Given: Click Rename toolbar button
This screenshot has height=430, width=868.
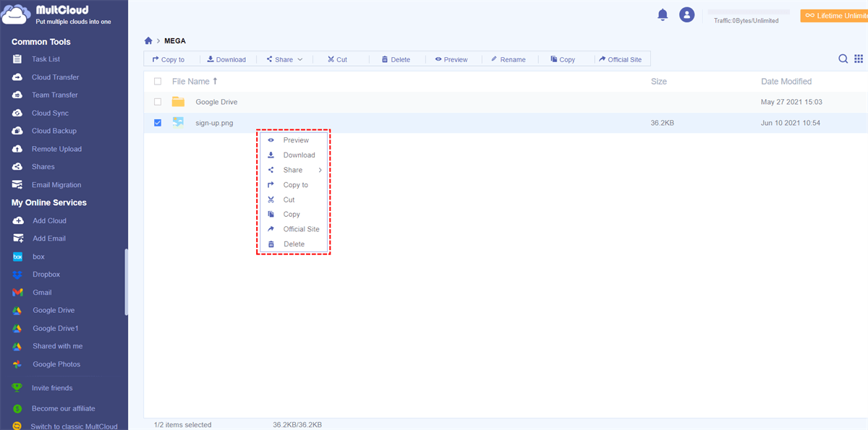Looking at the screenshot, I should point(509,59).
